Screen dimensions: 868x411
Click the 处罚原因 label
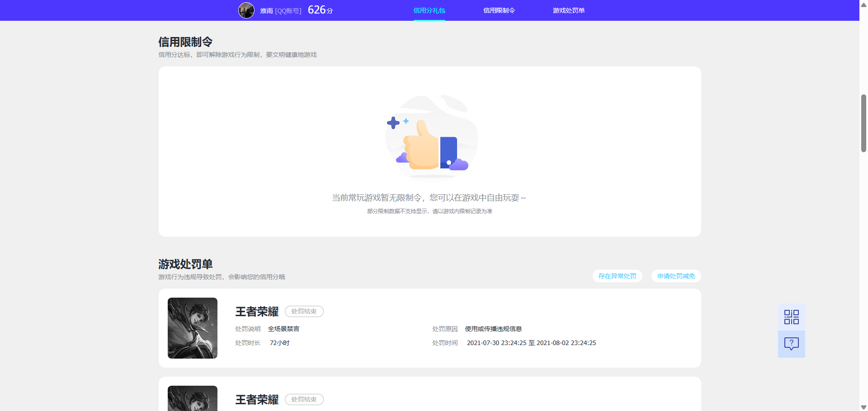coord(445,329)
